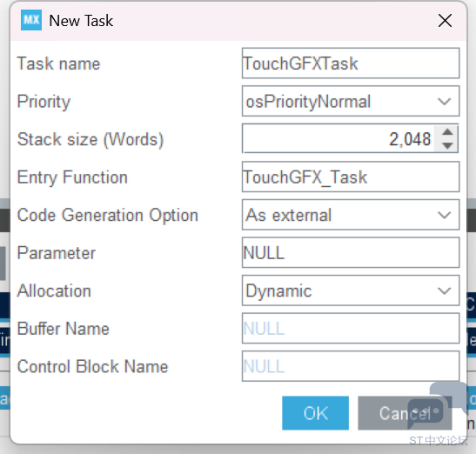The height and width of the screenshot is (454, 476).
Task: Increase stack size with up arrow
Action: [447, 132]
